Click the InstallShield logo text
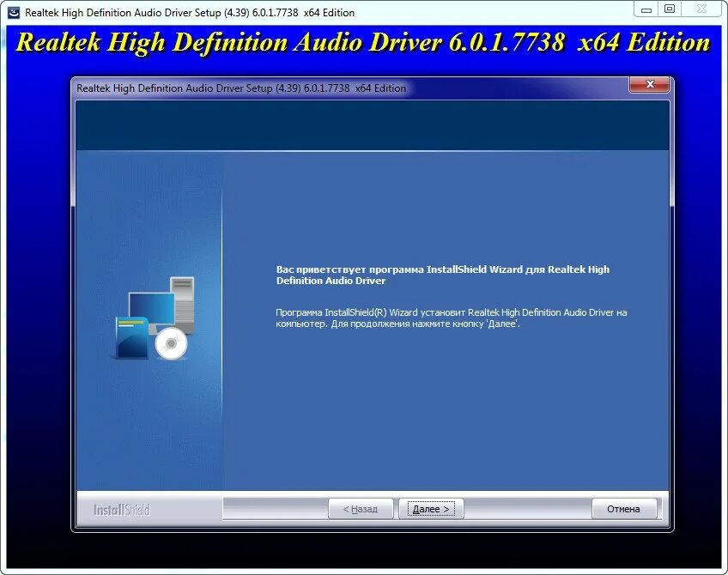 pyautogui.click(x=122, y=510)
